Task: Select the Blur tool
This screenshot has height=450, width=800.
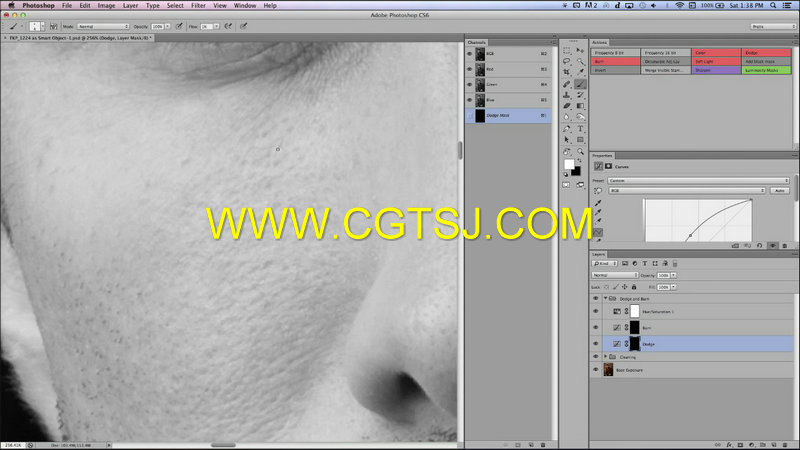Action: 567,117
